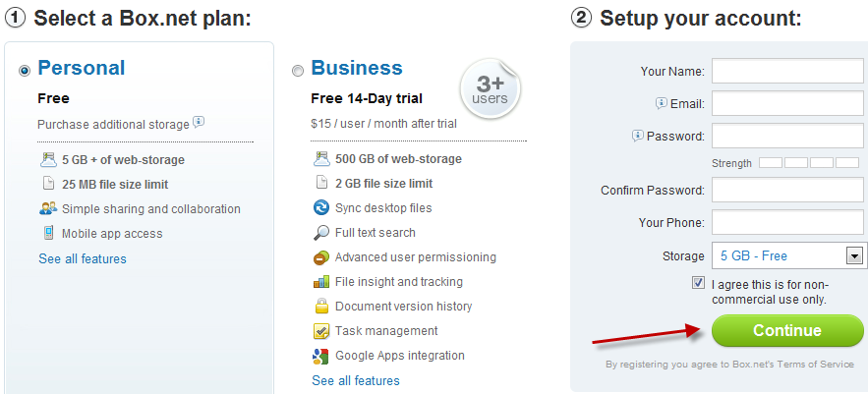Select the Personal plan radio button
Image resolution: width=868 pixels, height=394 pixels.
tap(25, 71)
